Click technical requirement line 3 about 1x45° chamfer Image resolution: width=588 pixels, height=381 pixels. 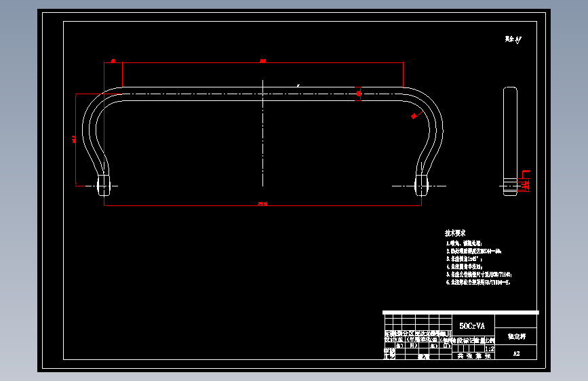(x=465, y=259)
